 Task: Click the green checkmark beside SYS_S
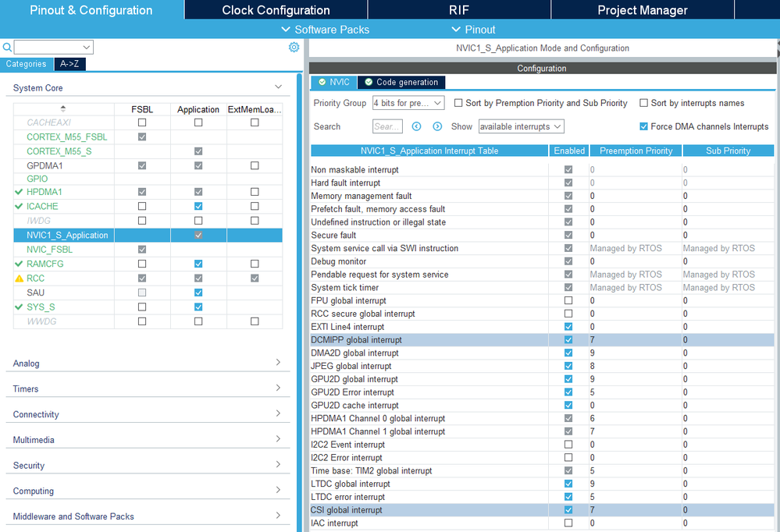(x=19, y=307)
